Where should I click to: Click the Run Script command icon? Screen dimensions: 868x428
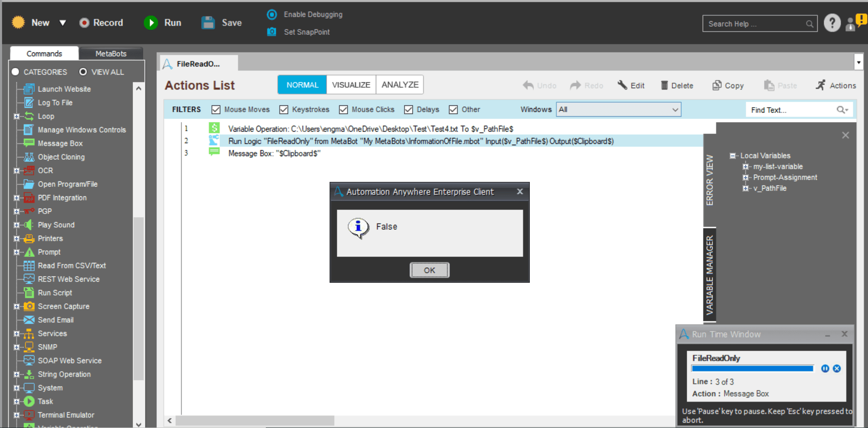(x=29, y=293)
